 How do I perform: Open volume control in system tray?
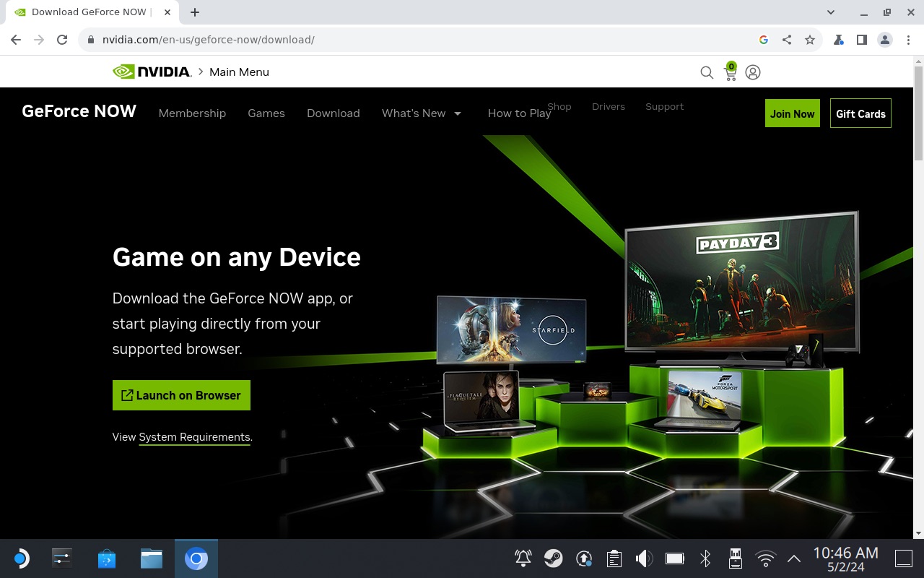pyautogui.click(x=644, y=558)
